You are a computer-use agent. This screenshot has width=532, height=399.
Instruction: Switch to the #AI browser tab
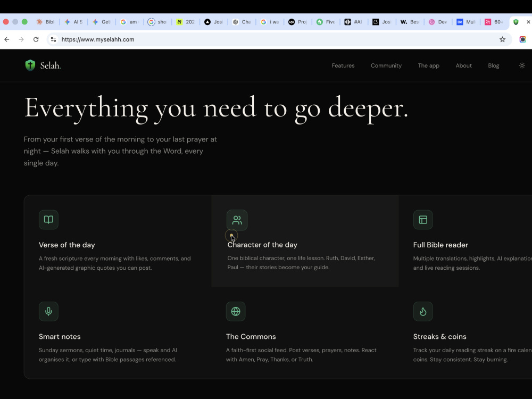point(354,22)
